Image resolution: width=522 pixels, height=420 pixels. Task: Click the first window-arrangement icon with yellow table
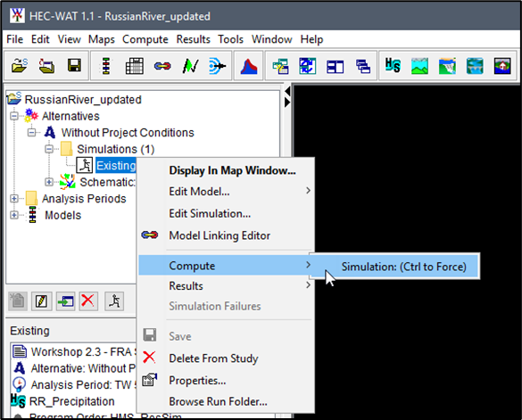tap(280, 66)
